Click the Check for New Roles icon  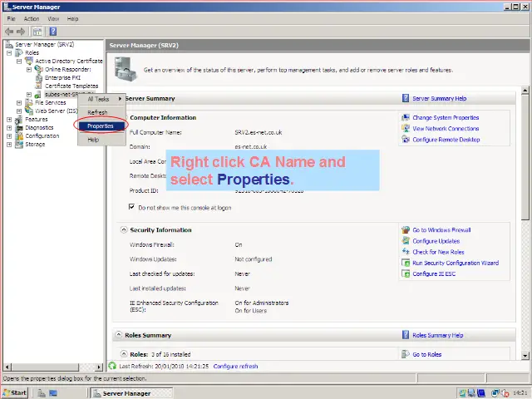406,252
